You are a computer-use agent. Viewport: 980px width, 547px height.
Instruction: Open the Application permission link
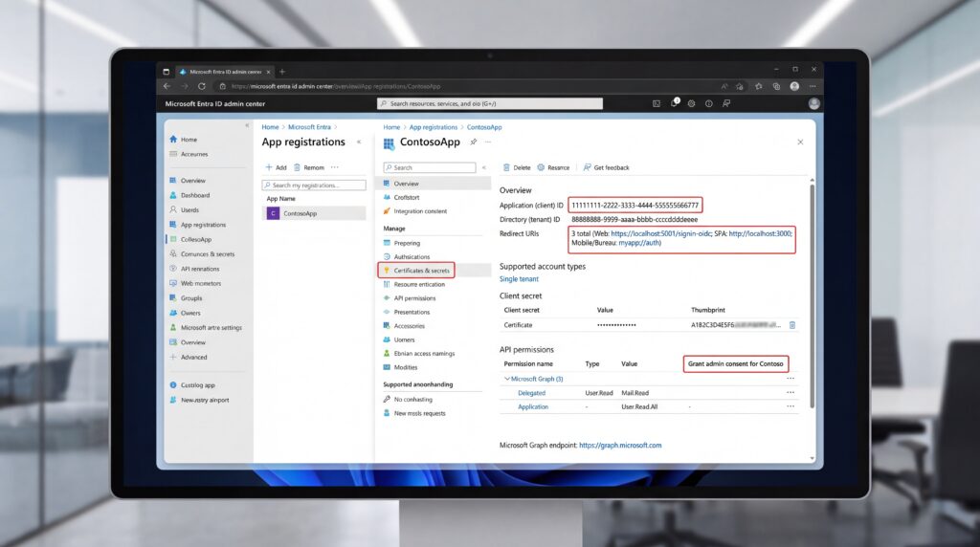coord(533,406)
